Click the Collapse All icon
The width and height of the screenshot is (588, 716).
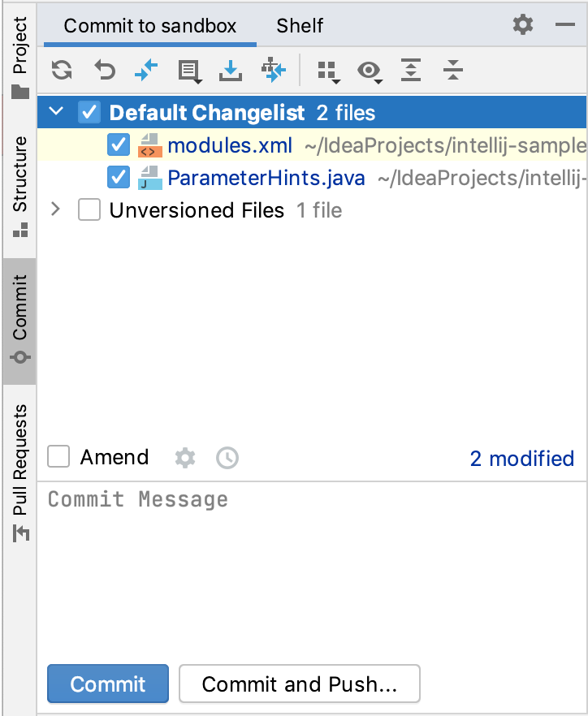coord(452,70)
